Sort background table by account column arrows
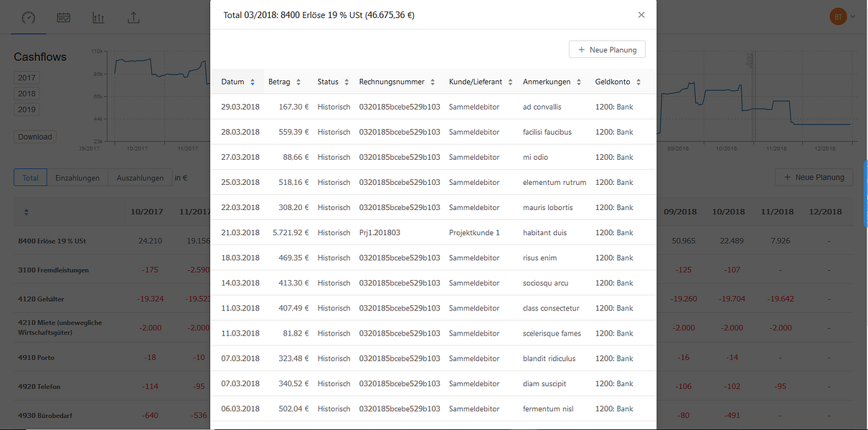The height and width of the screenshot is (430, 868). point(27,212)
